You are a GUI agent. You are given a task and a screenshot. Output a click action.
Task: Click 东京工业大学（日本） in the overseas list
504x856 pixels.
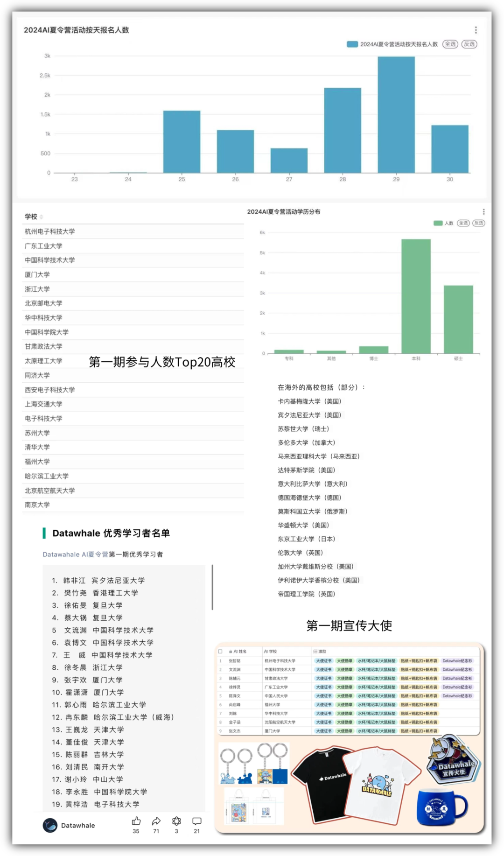(x=307, y=539)
